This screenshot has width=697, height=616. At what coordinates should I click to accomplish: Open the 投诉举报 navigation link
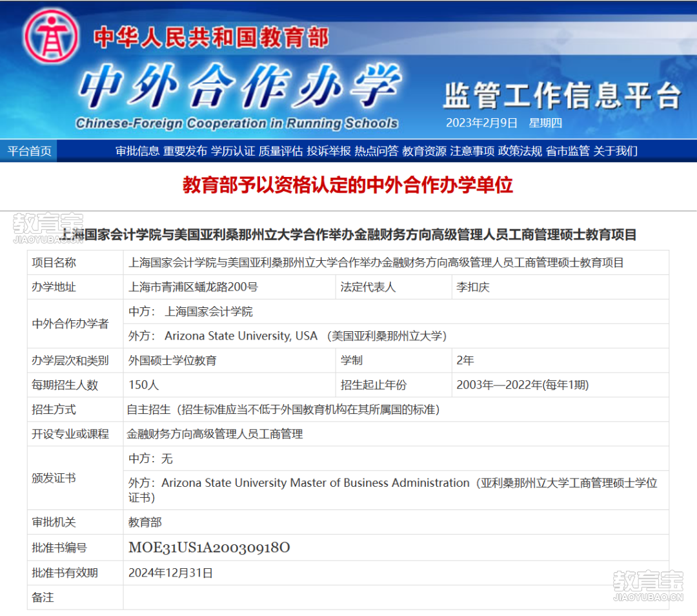[328, 151]
